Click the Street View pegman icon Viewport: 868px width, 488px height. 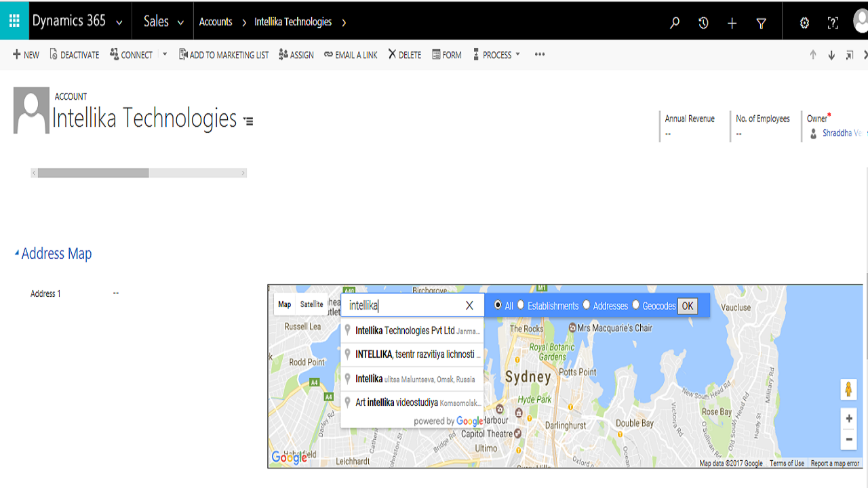coord(848,390)
